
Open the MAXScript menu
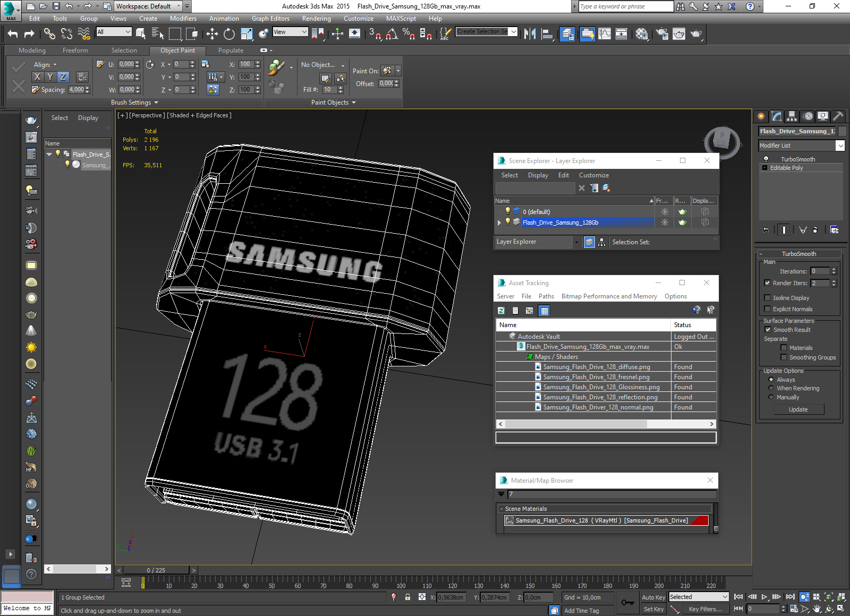click(401, 19)
